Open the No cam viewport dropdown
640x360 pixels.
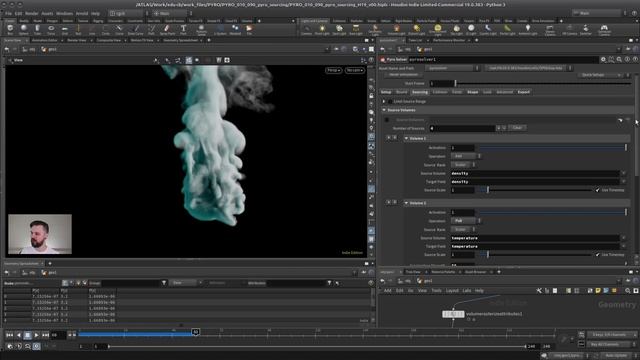point(354,70)
